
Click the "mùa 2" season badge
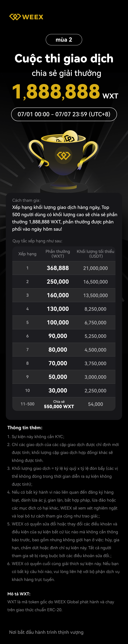(64, 40)
